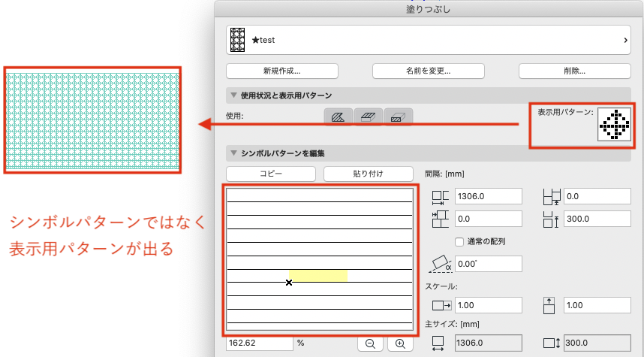Zoom in the symbol pattern preview

tap(401, 343)
